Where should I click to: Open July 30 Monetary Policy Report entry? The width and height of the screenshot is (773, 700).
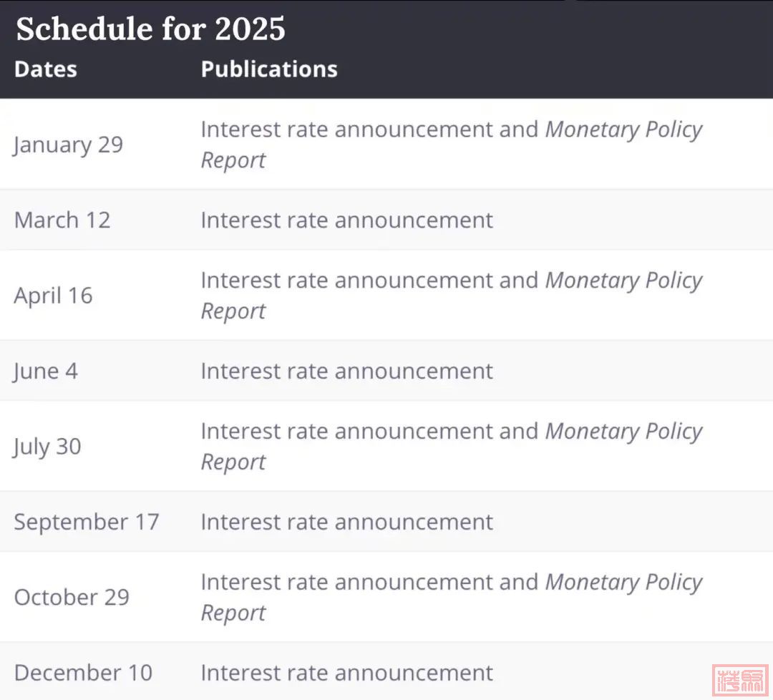point(623,432)
